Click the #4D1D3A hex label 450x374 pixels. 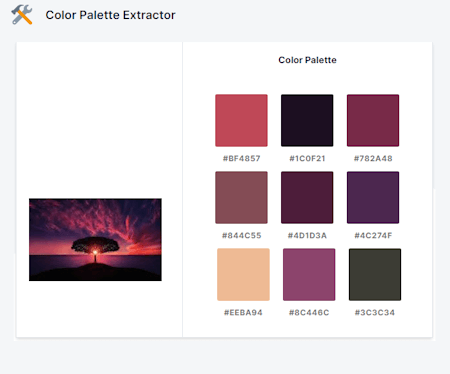point(307,235)
